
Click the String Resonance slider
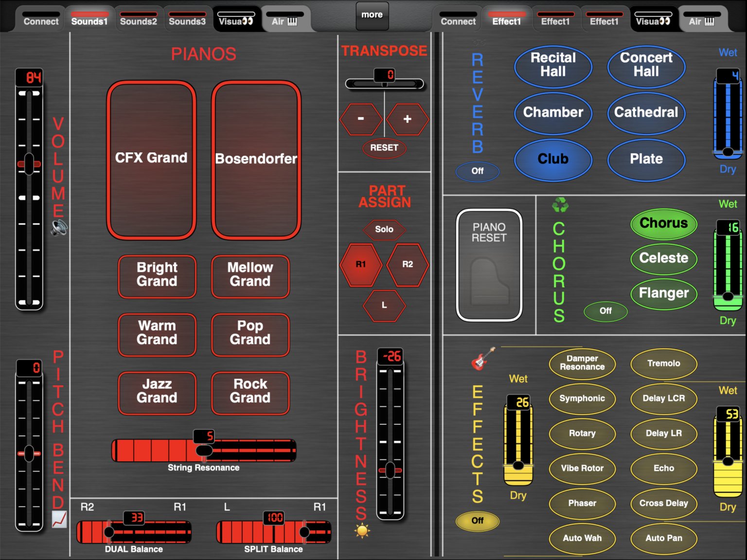click(204, 451)
